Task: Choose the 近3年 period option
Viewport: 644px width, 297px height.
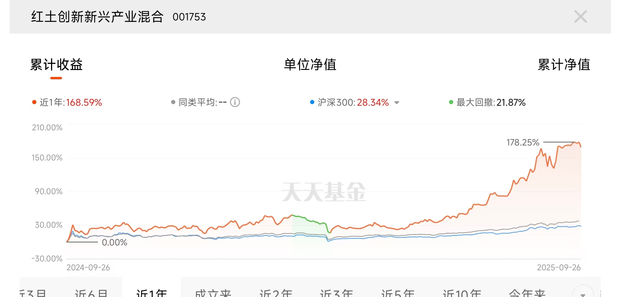Action: pyautogui.click(x=337, y=293)
